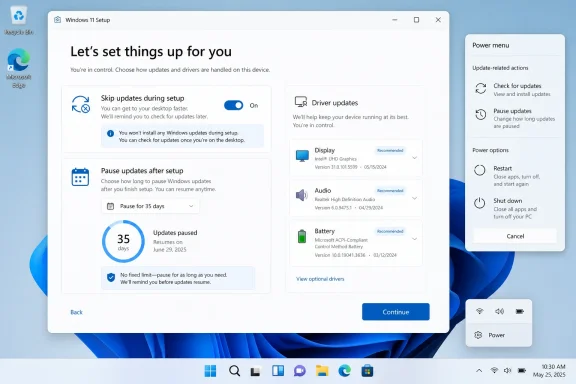
Task: Click the "Updates paused" text
Action: click(175, 233)
